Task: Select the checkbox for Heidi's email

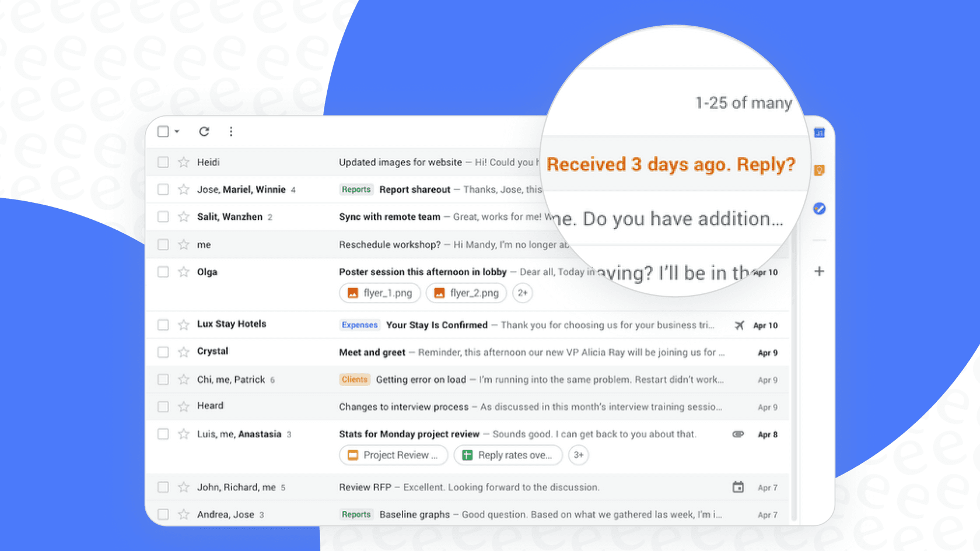Action: (x=163, y=162)
